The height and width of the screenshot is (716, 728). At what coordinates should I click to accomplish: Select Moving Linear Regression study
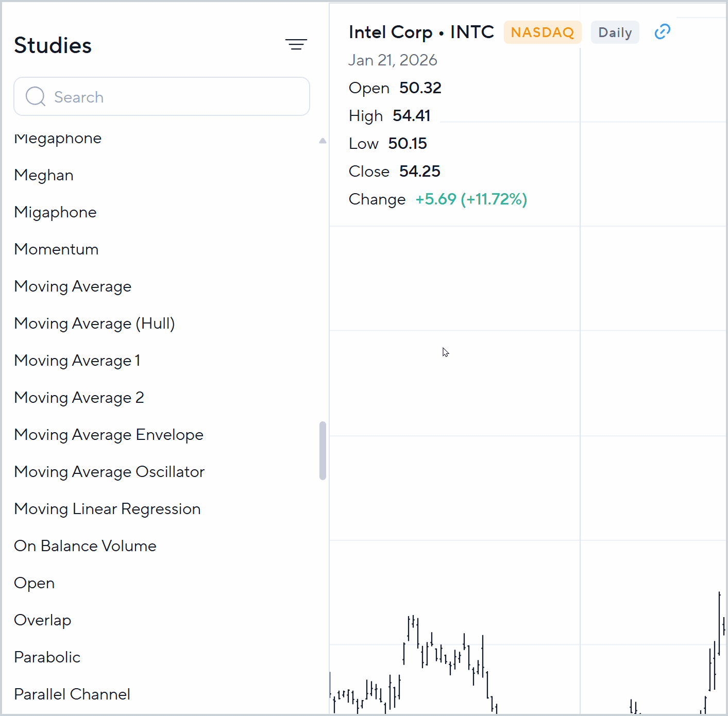[107, 509]
